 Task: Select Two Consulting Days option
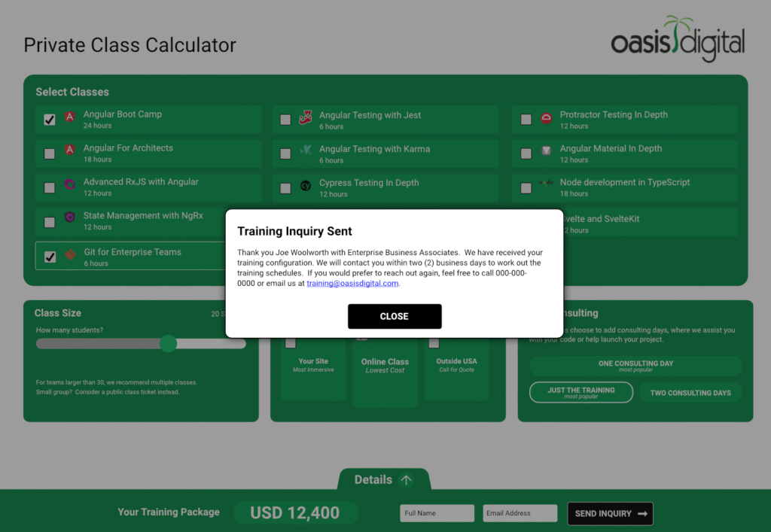coord(690,393)
